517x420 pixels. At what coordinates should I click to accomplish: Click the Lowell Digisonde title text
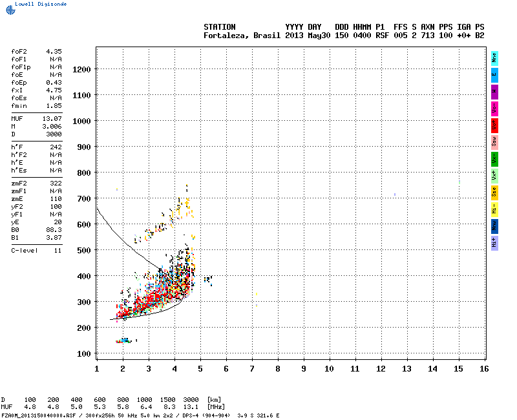[x=41, y=4]
